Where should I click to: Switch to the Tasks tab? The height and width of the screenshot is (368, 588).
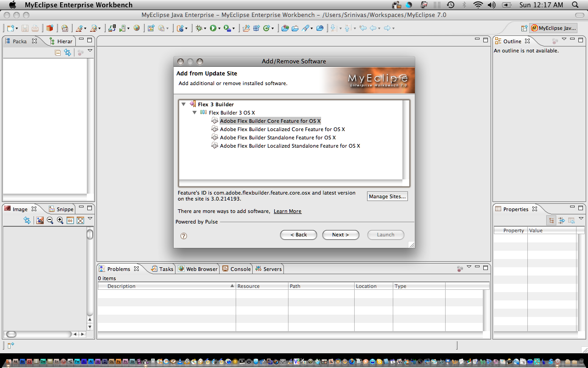162,269
